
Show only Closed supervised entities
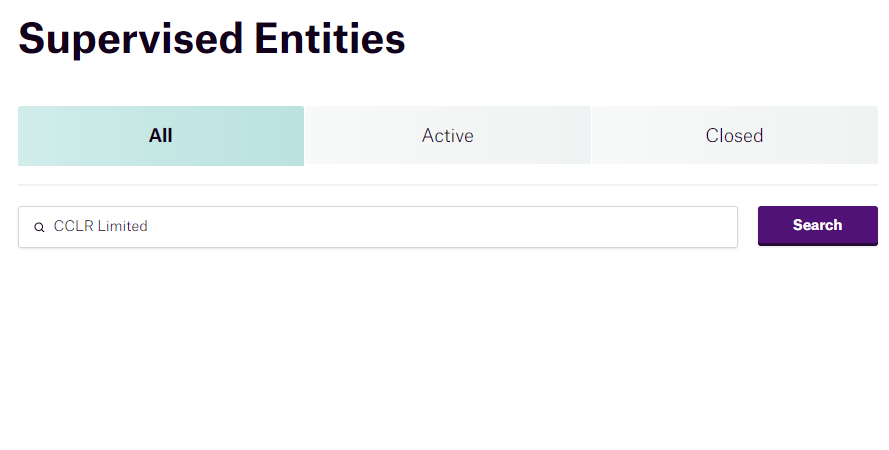(x=735, y=135)
